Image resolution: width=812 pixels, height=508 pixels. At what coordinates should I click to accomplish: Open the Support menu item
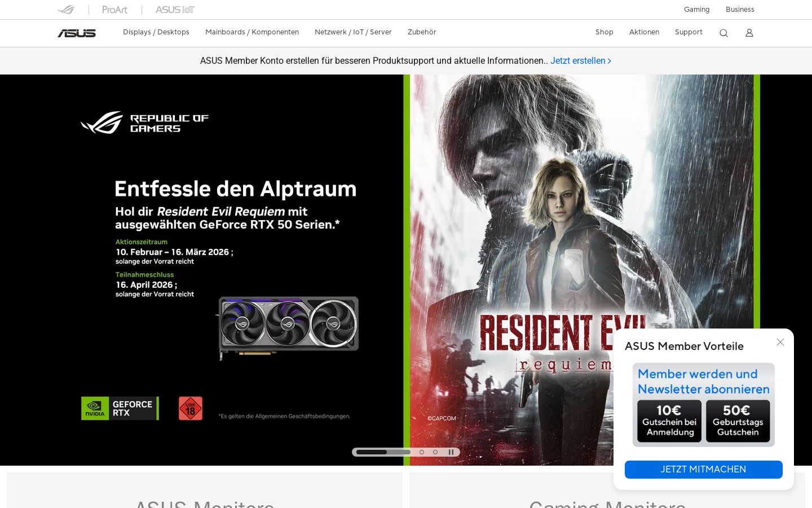point(689,32)
